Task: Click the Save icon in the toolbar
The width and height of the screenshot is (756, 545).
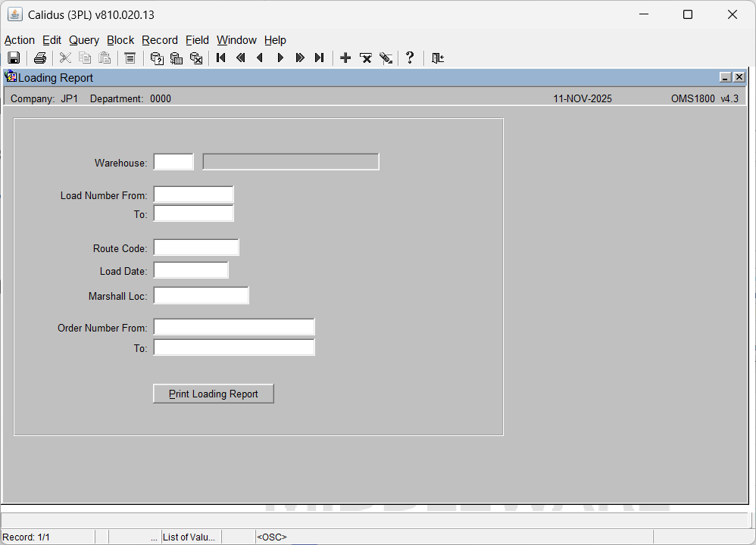Action: tap(14, 58)
